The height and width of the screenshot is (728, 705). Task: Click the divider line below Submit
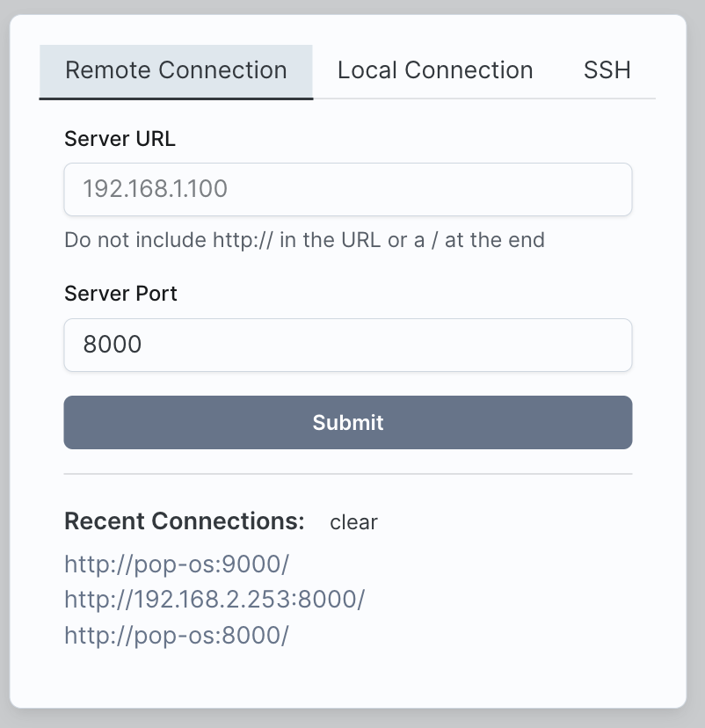pos(348,474)
